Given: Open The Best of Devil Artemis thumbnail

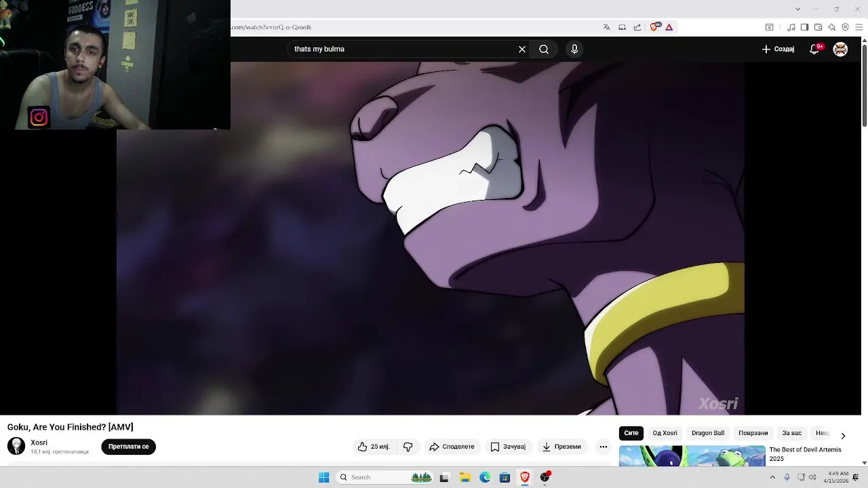Looking at the screenshot, I should coord(692,455).
